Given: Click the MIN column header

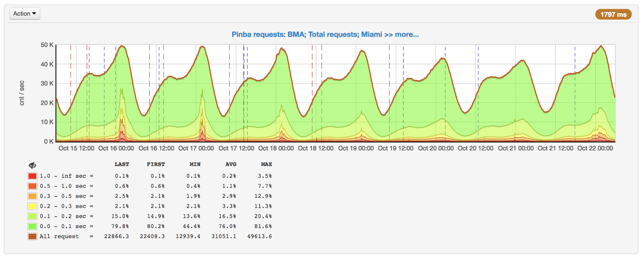Looking at the screenshot, I should point(195,164).
